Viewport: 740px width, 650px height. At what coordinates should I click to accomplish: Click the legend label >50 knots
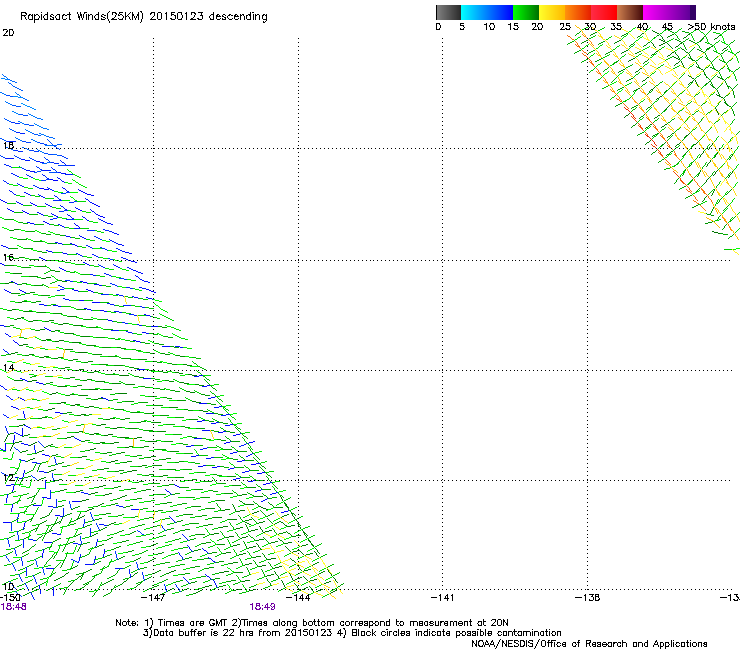pos(712,27)
